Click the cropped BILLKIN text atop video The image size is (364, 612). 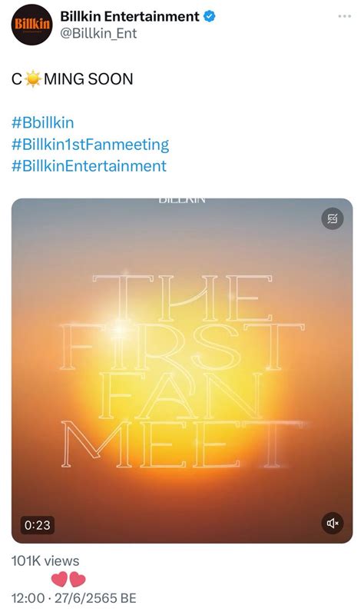pos(182,201)
